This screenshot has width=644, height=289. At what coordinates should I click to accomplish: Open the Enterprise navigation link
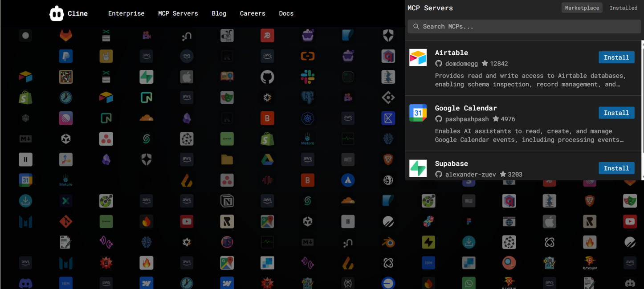126,13
